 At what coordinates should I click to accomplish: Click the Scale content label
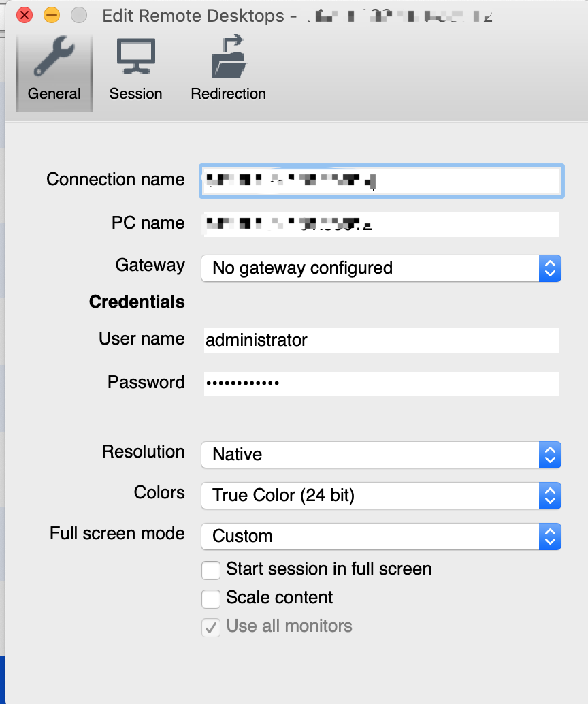pos(280,598)
